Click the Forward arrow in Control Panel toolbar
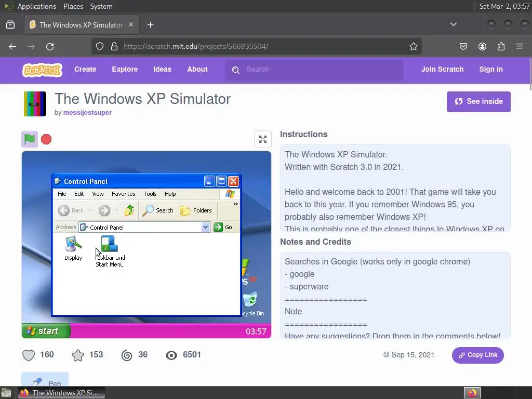Image resolution: width=532 pixels, height=399 pixels. point(104,210)
